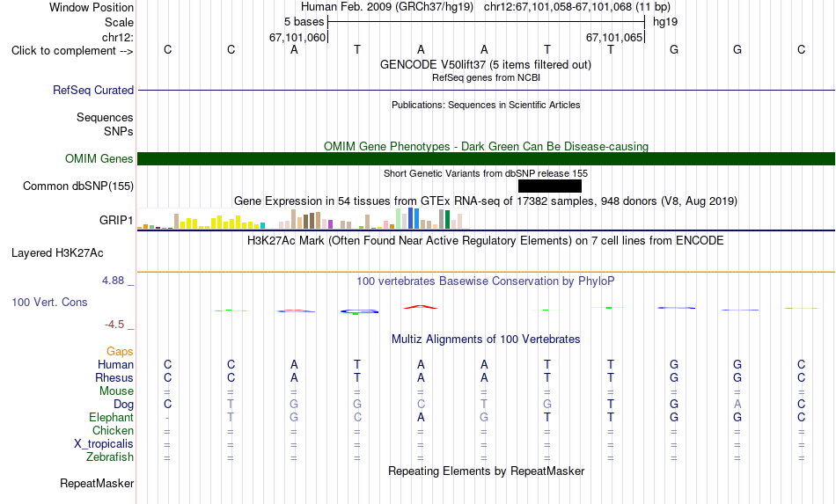
Task: Click the Gaps row label
Action: [120, 351]
